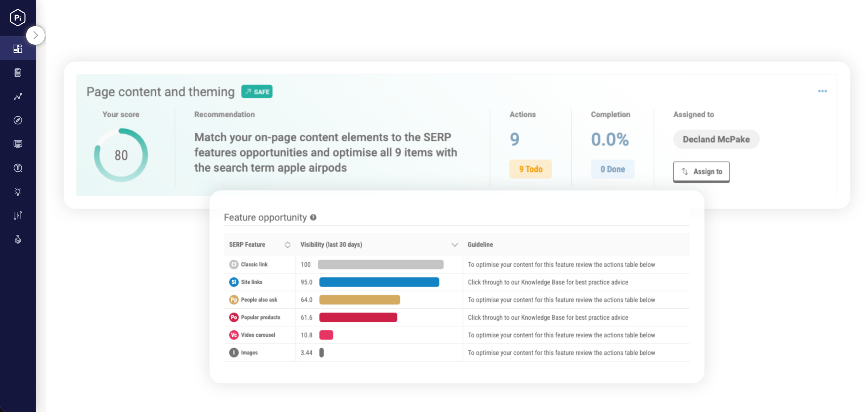Open the monitor list sidebar icon
This screenshot has width=868, height=412.
17,144
